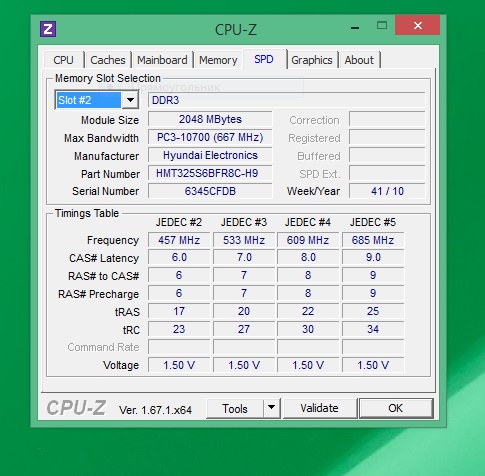The width and height of the screenshot is (485, 476).
Task: Switch to the Memory tab
Action: pyautogui.click(x=218, y=60)
